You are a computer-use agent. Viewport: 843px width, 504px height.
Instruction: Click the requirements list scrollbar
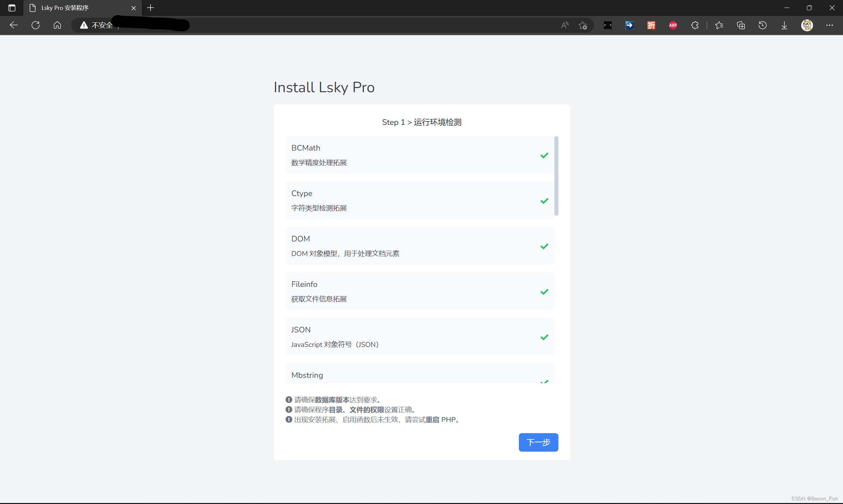[556, 176]
